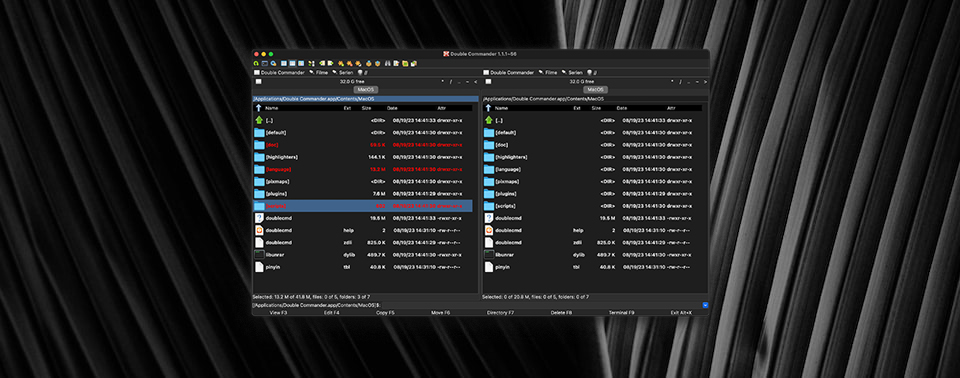This screenshot has height=378, width=960.
Task: Sort left panel by Name column
Action: click(272, 108)
